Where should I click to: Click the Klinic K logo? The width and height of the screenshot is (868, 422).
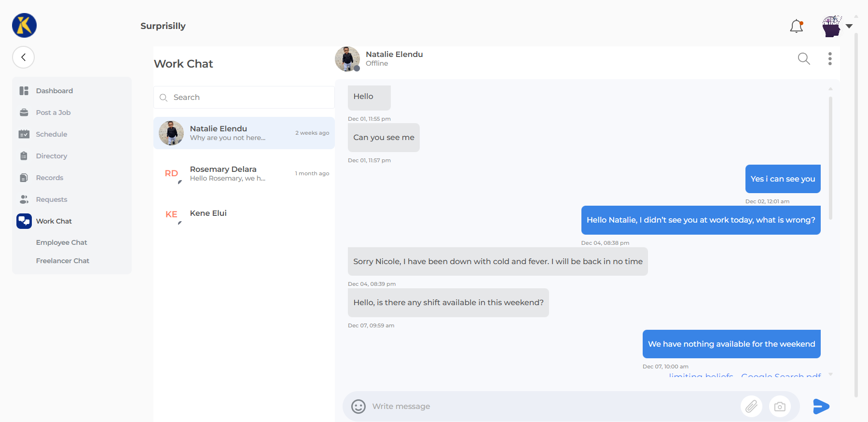(24, 26)
